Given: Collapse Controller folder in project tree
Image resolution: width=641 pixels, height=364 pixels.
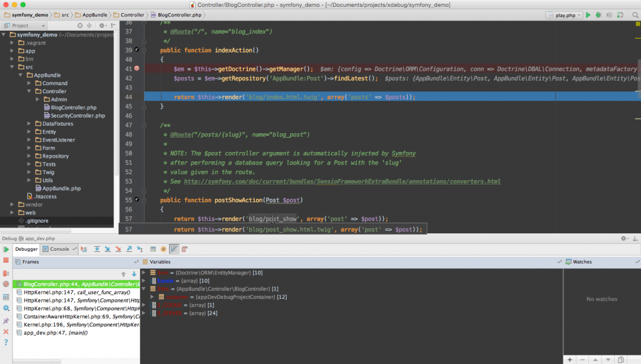Looking at the screenshot, I should [29, 91].
